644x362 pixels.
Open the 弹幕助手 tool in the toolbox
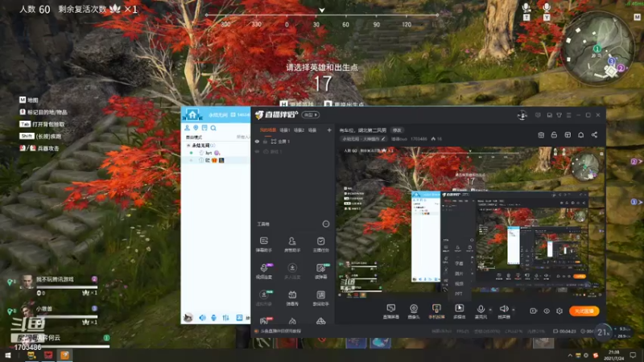(x=264, y=244)
